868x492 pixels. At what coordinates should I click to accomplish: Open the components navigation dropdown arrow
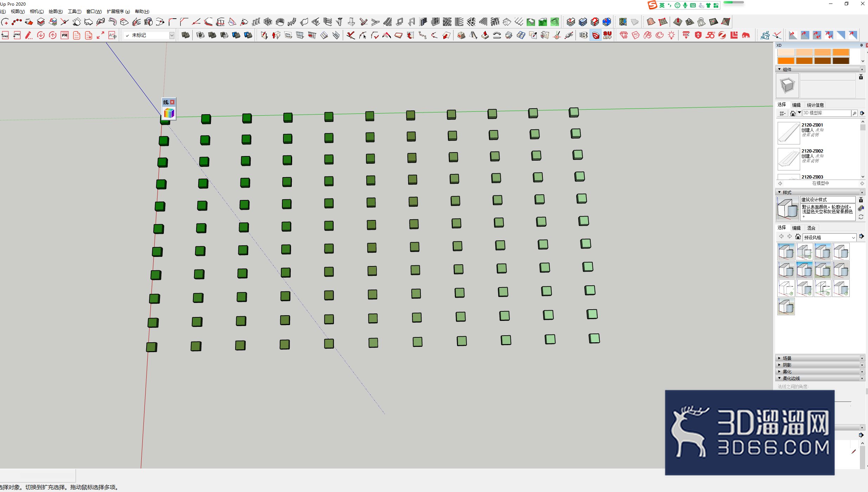click(799, 113)
